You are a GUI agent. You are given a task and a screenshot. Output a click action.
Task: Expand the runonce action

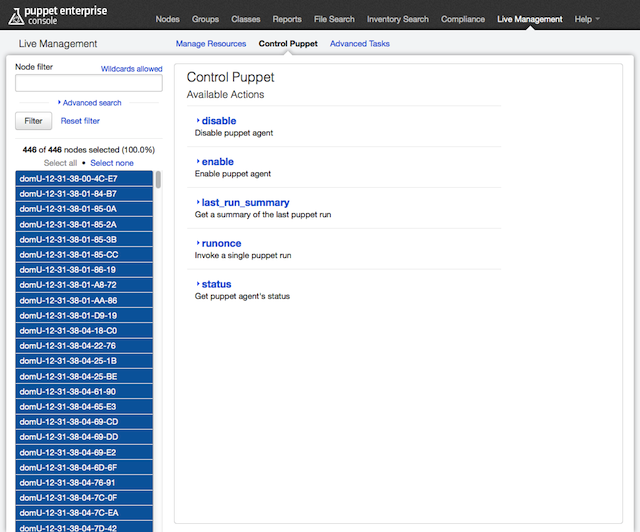pos(220,244)
